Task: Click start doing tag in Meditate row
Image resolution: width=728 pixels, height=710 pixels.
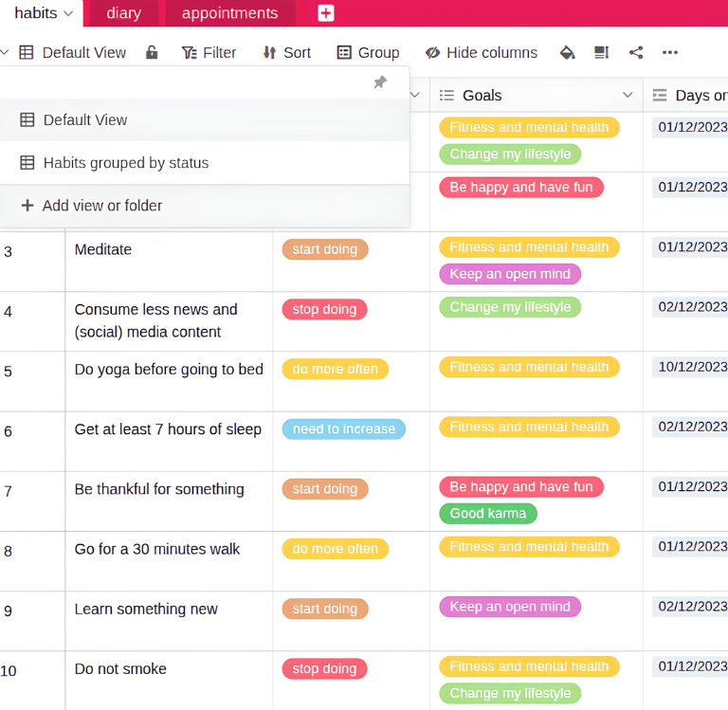Action: 325,249
